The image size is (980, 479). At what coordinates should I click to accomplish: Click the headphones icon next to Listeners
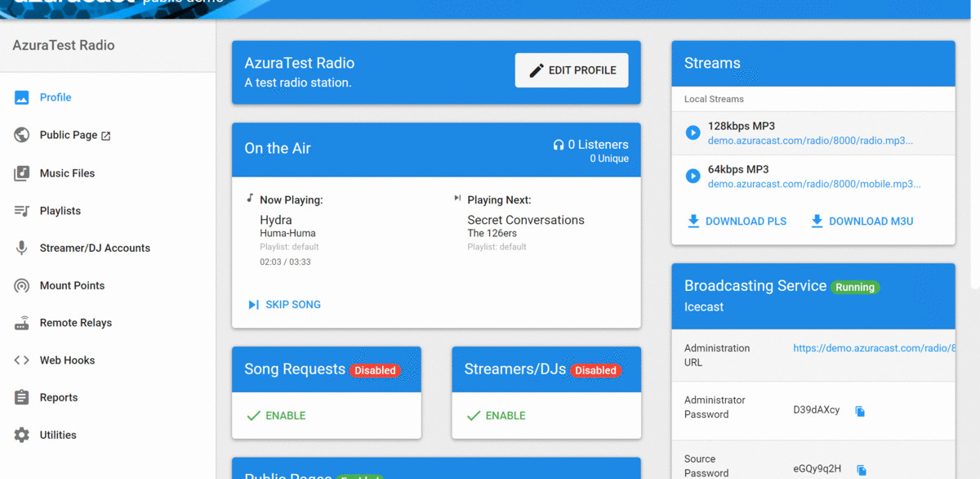tap(559, 145)
